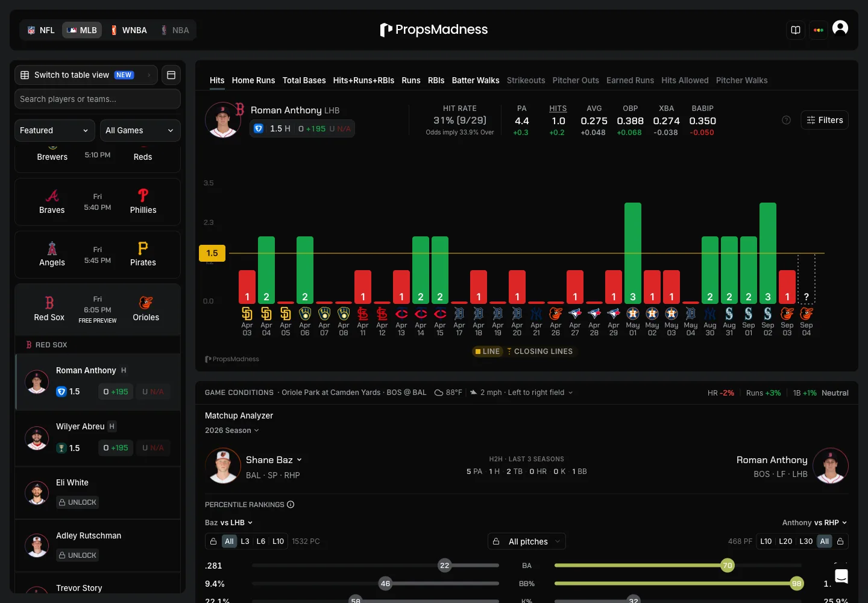The height and width of the screenshot is (603, 868).
Task: Click the lock icon after Anthony All filter
Action: [840, 541]
